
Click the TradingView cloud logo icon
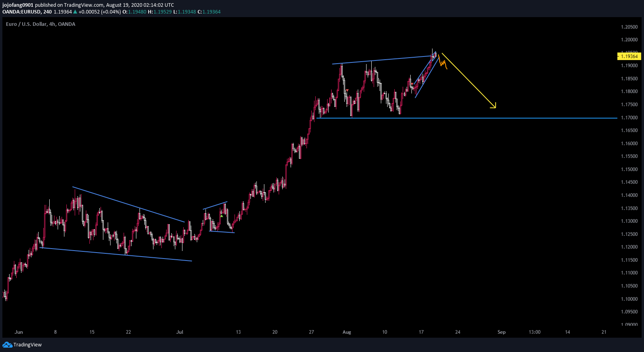(7, 345)
